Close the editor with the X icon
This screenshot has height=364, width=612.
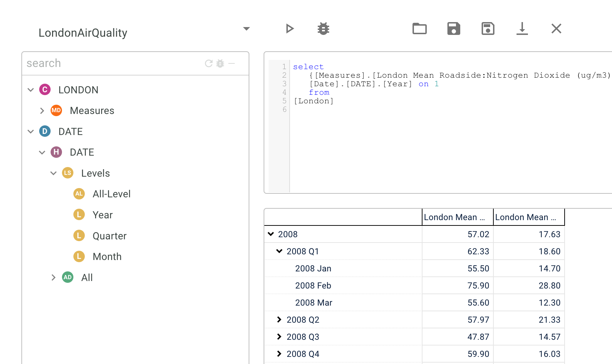[x=556, y=28]
